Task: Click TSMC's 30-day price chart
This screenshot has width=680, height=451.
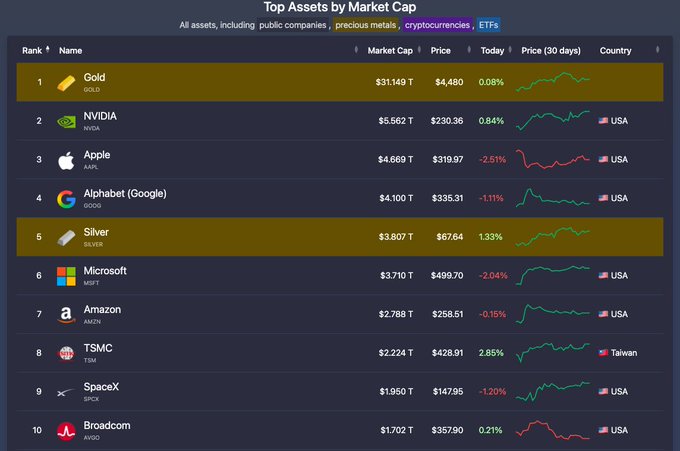Action: pyautogui.click(x=552, y=353)
